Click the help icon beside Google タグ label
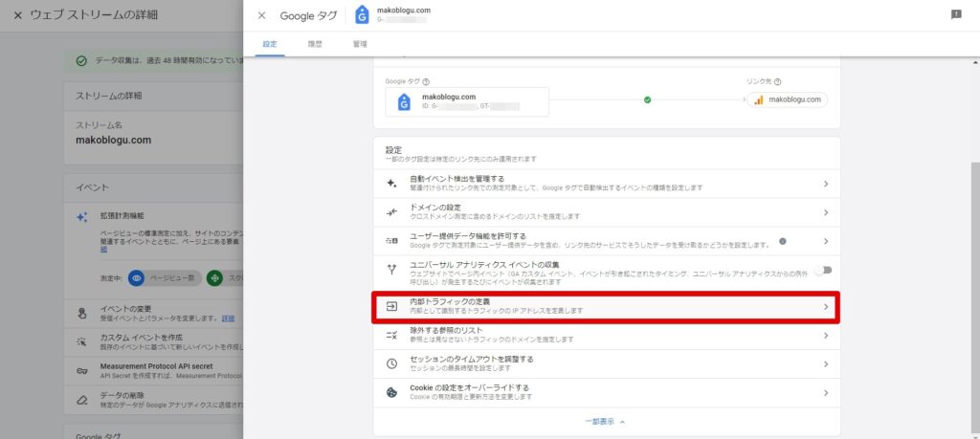980x439 pixels. tap(426, 81)
